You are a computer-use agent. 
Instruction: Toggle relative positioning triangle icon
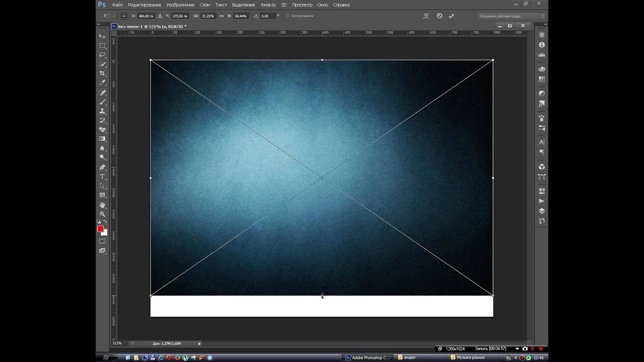160,16
